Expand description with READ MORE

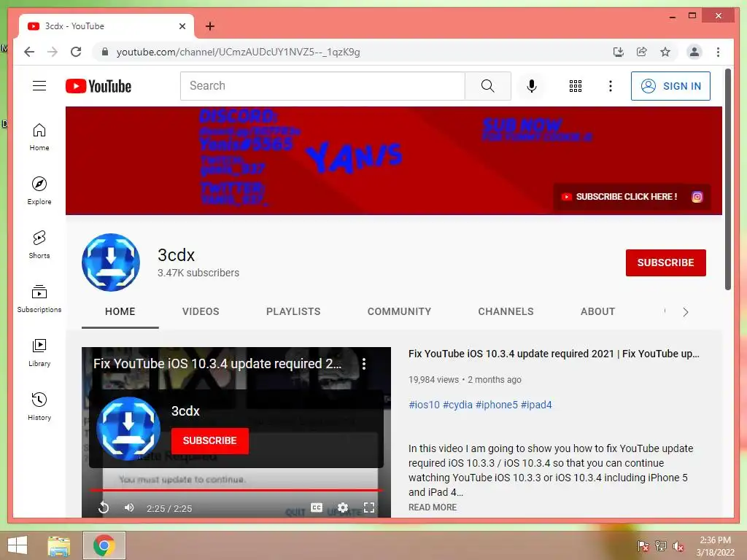point(433,507)
